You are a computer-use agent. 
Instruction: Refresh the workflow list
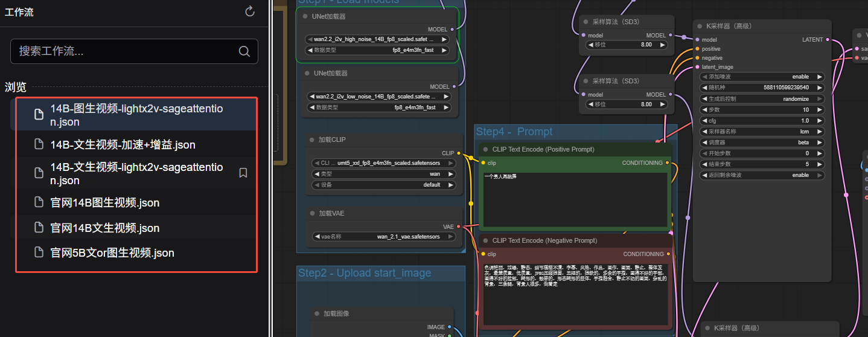coord(250,11)
